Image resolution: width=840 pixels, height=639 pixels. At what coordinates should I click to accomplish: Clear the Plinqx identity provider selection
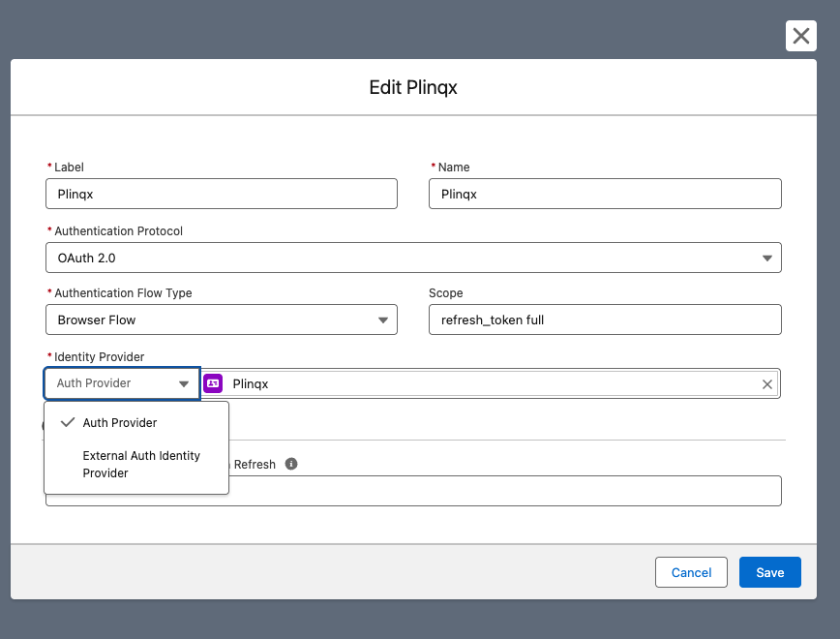click(766, 383)
